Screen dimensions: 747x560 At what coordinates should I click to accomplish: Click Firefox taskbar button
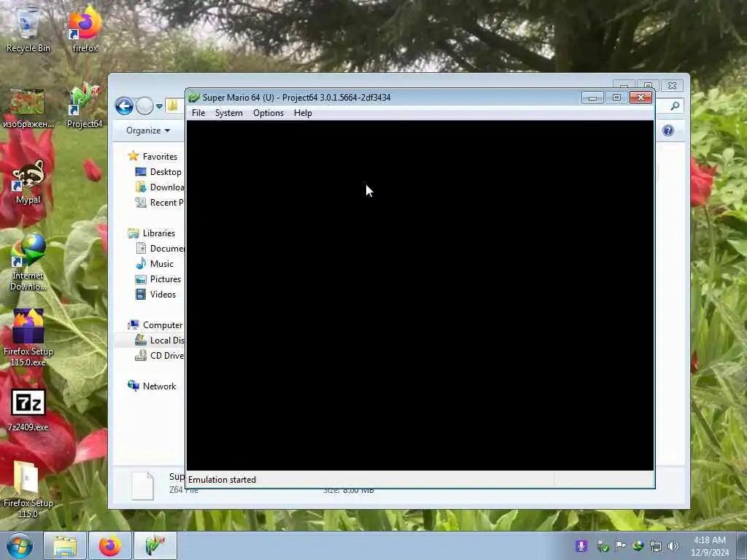pos(110,545)
